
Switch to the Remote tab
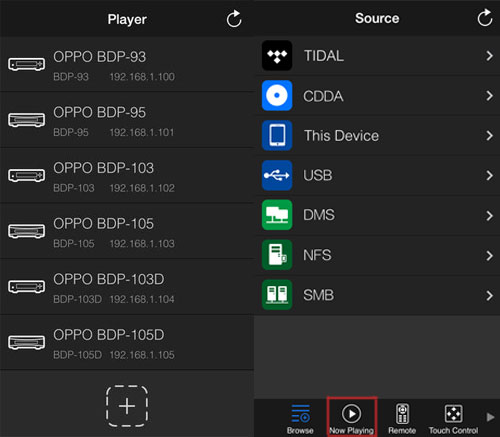pyautogui.click(x=402, y=419)
